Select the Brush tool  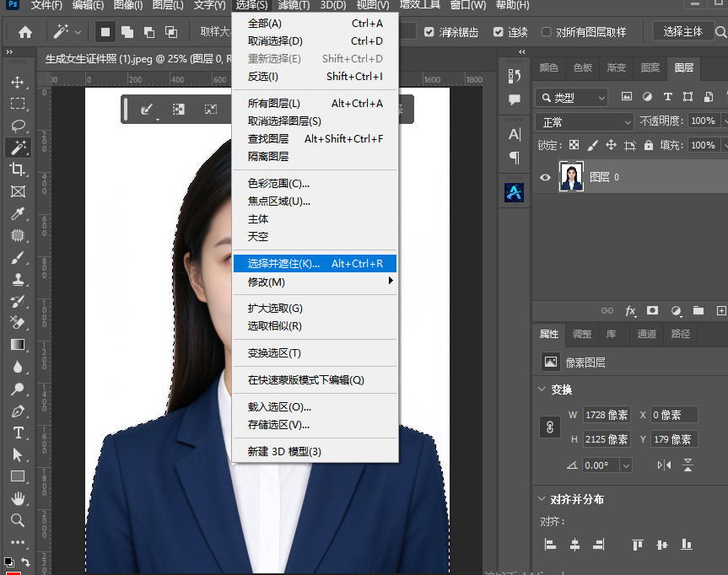pyautogui.click(x=18, y=257)
